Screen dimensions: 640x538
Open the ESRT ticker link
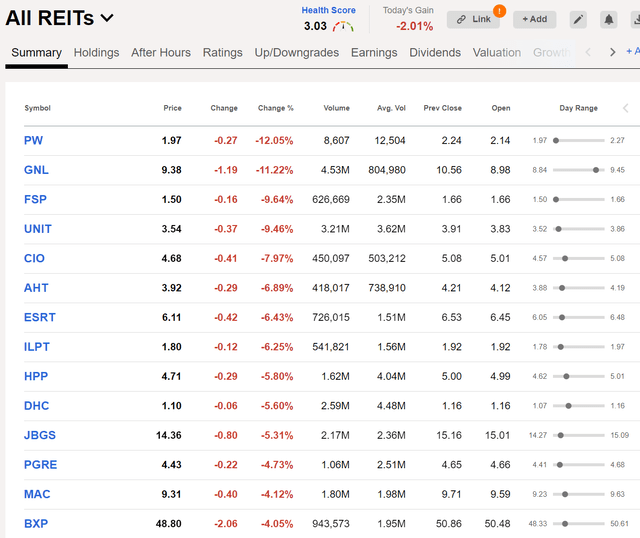(40, 317)
